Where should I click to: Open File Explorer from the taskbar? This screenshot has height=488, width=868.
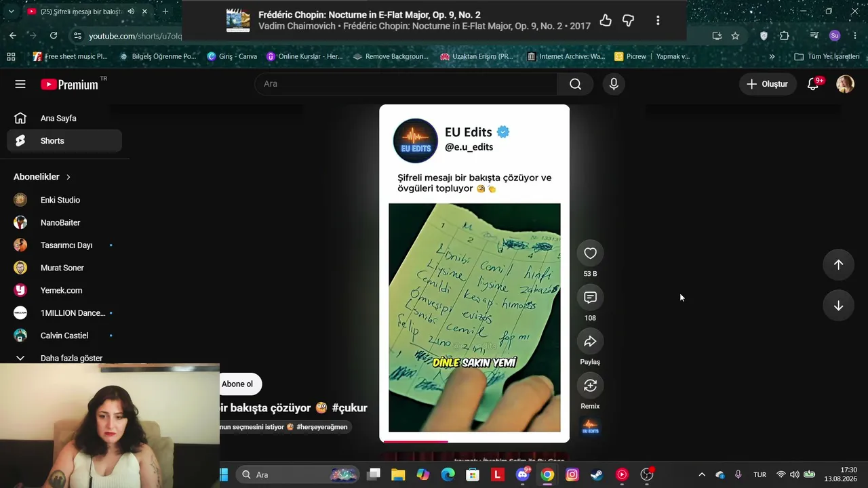pos(398,475)
